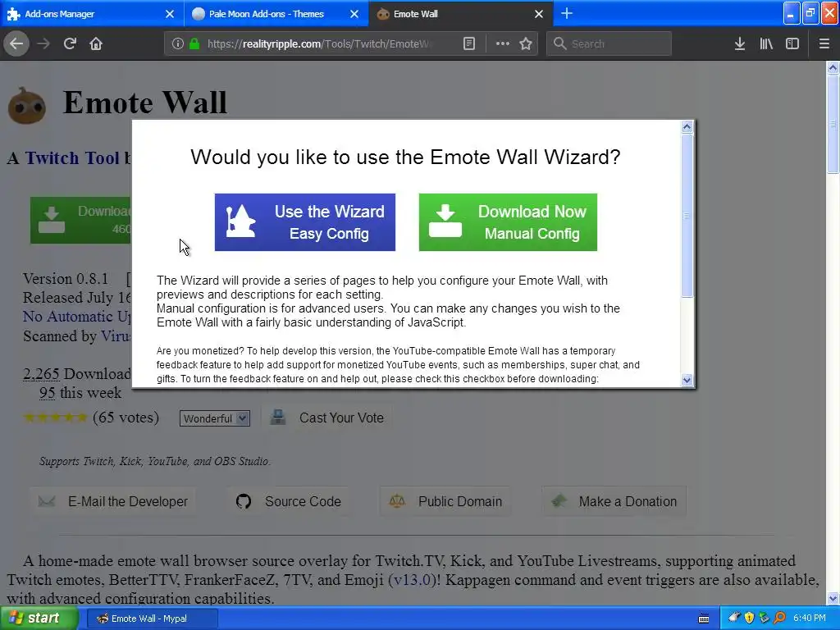Open the Twitch Tool link in heading
The height and width of the screenshot is (630, 840).
pyautogui.click(x=72, y=158)
